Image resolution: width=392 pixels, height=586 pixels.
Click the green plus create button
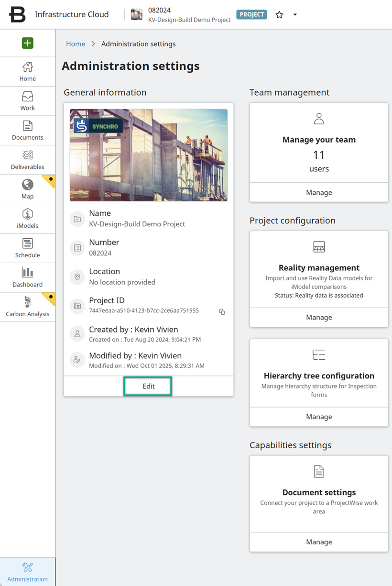coord(28,43)
